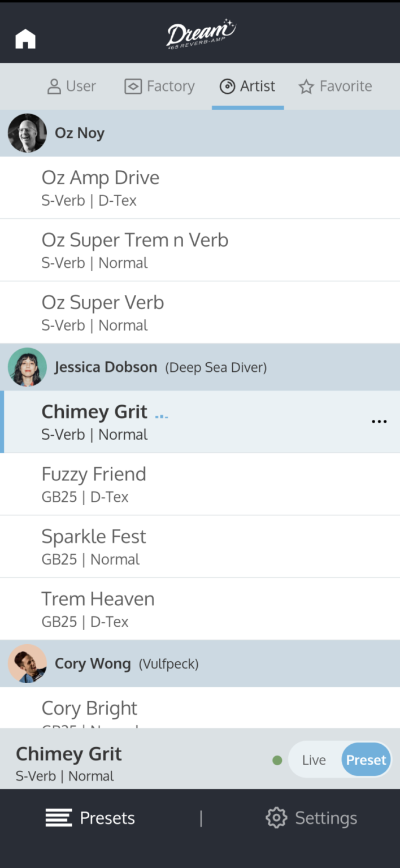Tap Jessica Dobson's avatar picture
Viewport: 400px width, 868px height.
click(27, 367)
